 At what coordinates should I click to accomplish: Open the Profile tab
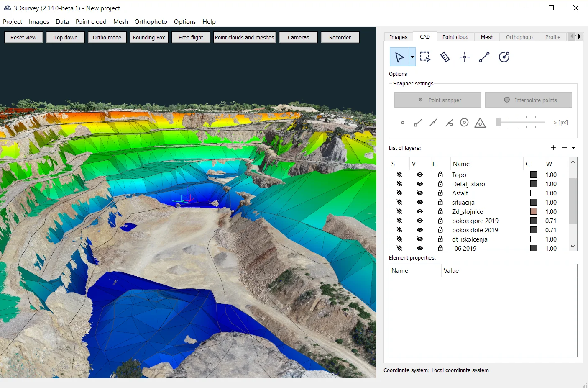coord(553,37)
